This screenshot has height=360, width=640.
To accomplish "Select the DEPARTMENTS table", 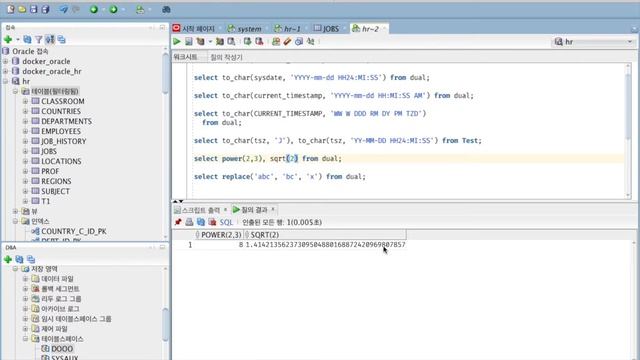I will click(67, 121).
